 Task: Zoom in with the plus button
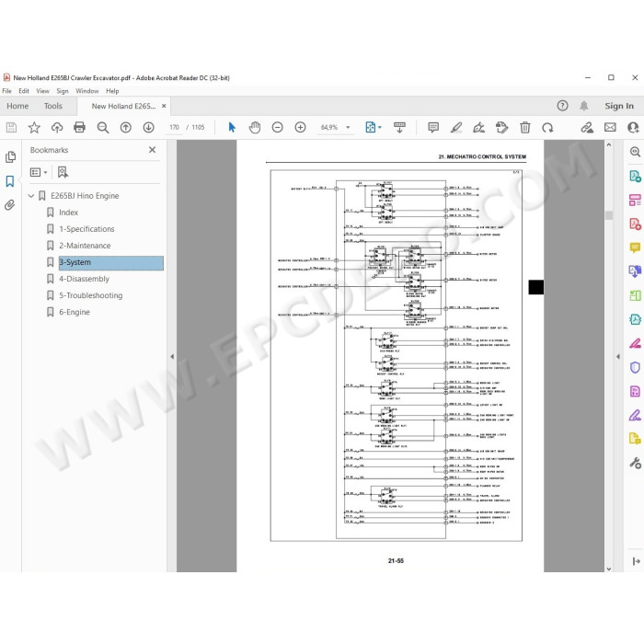pos(300,127)
